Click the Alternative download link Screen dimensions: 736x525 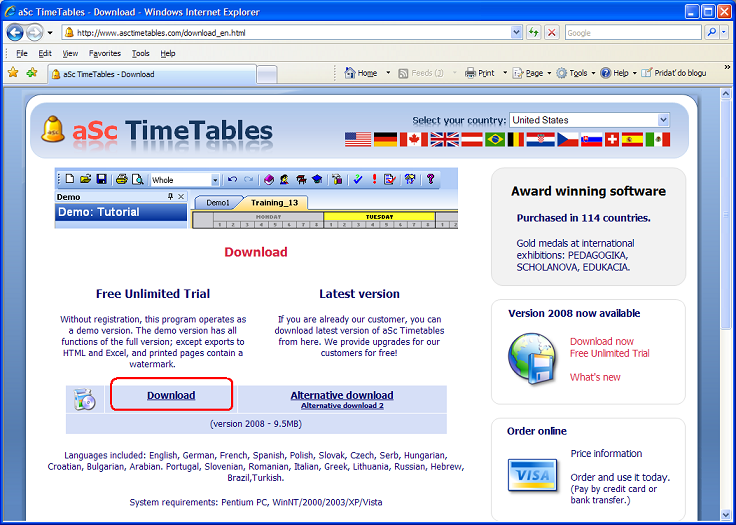tap(342, 395)
